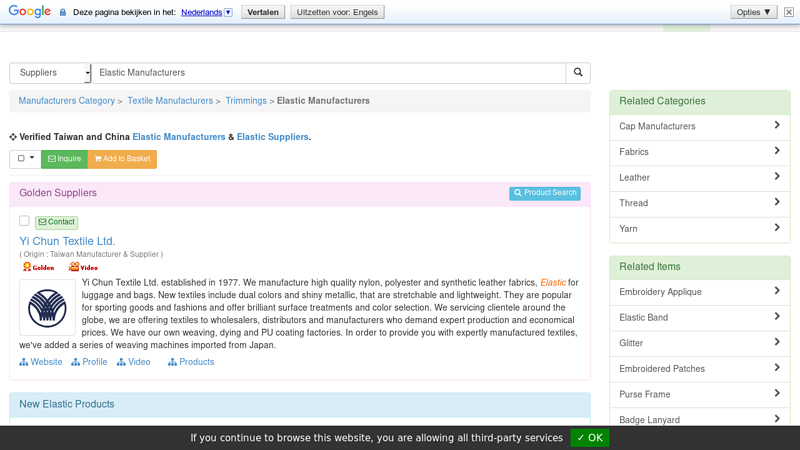Open Elastic Manufacturers link in heading
The image size is (800, 450).
(x=179, y=137)
